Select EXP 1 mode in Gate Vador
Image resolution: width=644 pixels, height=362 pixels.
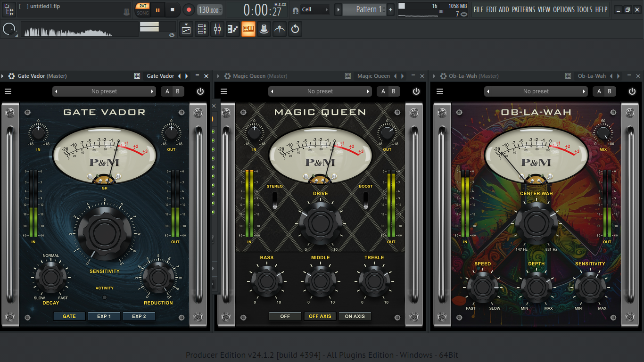pyautogui.click(x=104, y=316)
